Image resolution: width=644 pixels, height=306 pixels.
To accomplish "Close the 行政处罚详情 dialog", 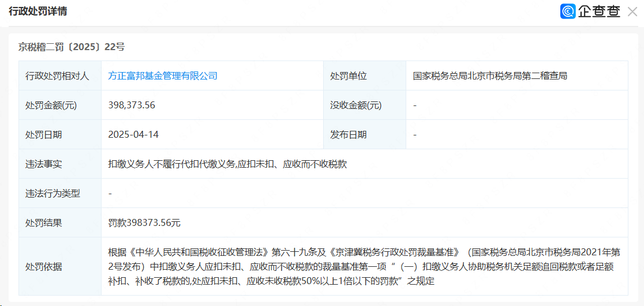I will [632, 12].
